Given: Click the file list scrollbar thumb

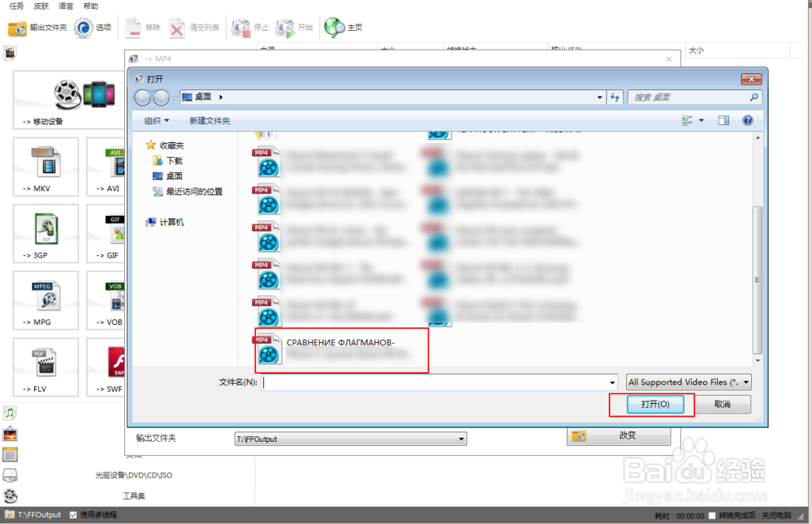Looking at the screenshot, I should pos(758,280).
